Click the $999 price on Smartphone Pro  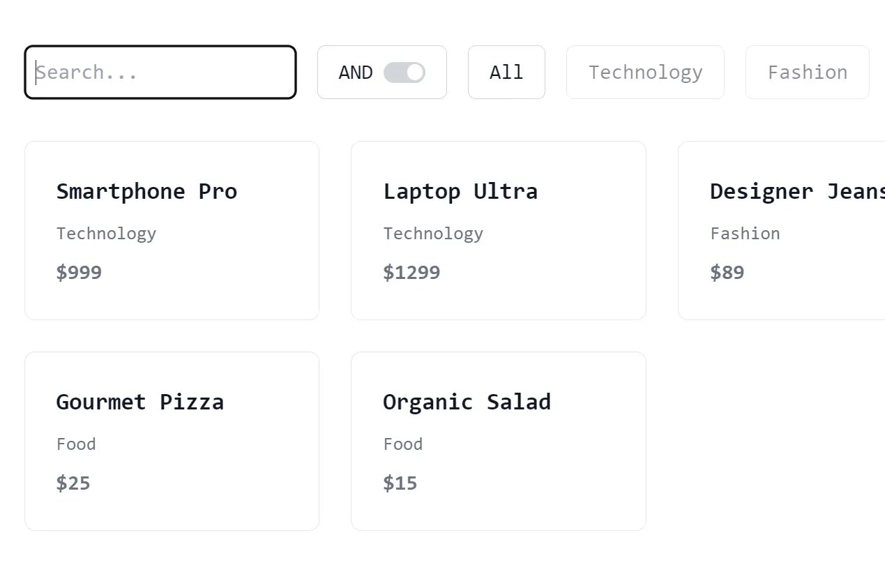pyautogui.click(x=79, y=272)
